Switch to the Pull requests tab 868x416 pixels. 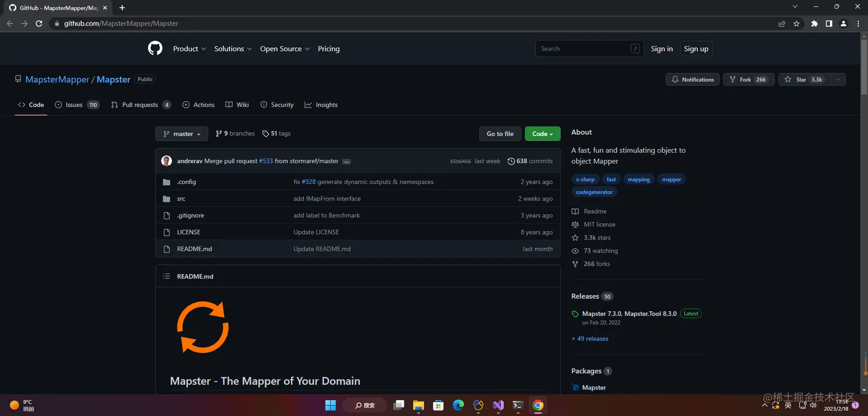141,105
